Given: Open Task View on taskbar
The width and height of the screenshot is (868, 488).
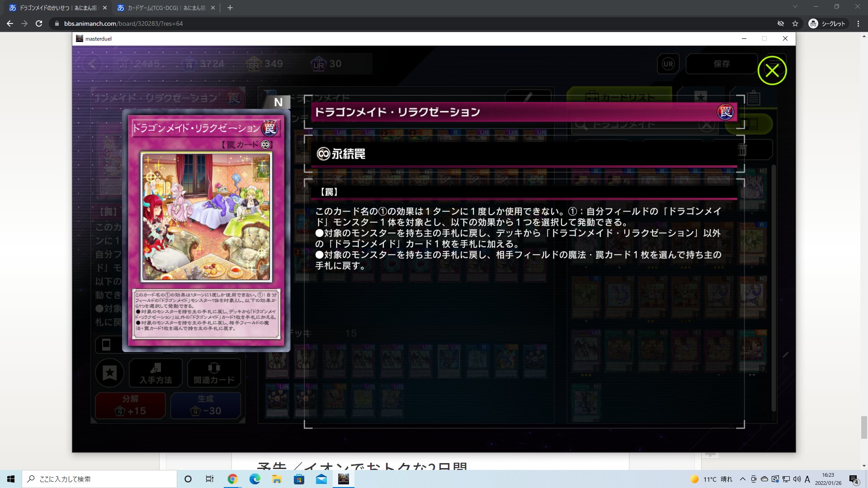Looking at the screenshot, I should coord(210,479).
